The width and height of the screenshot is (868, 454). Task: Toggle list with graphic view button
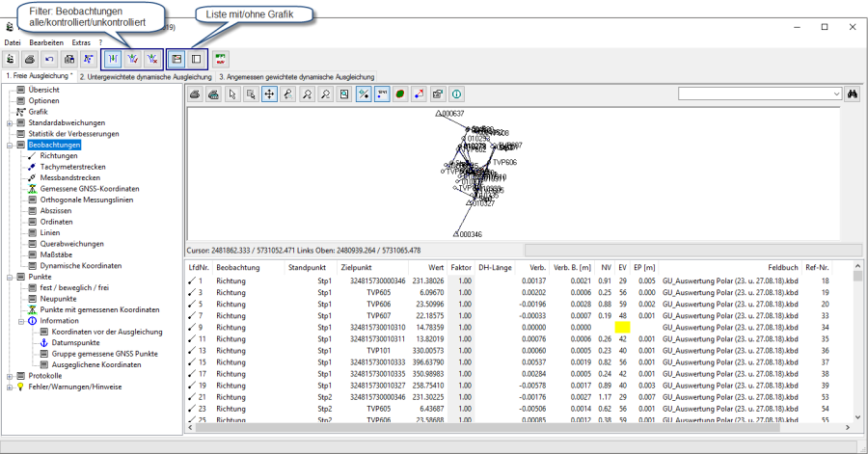point(177,59)
